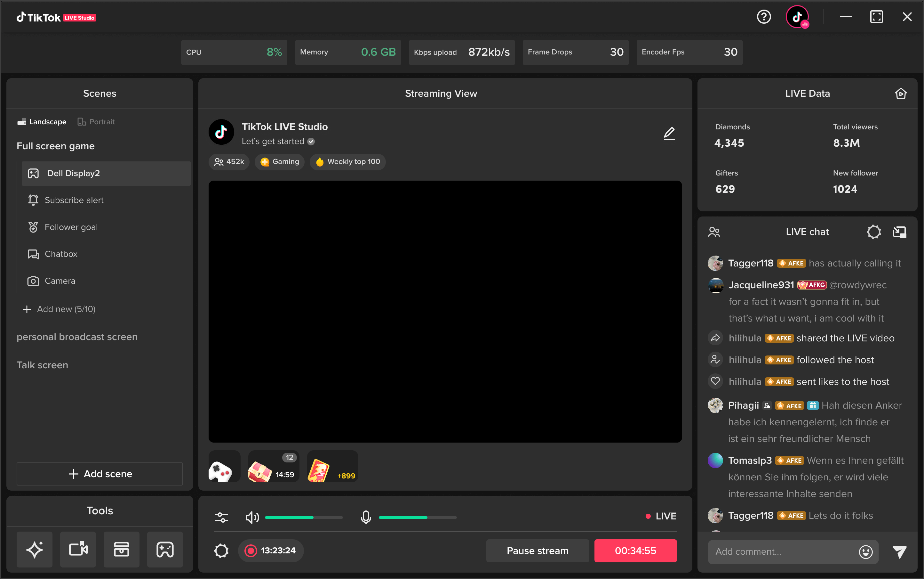Select the gamepad/game capture icon
Screen dimensions: 924x579
164,550
